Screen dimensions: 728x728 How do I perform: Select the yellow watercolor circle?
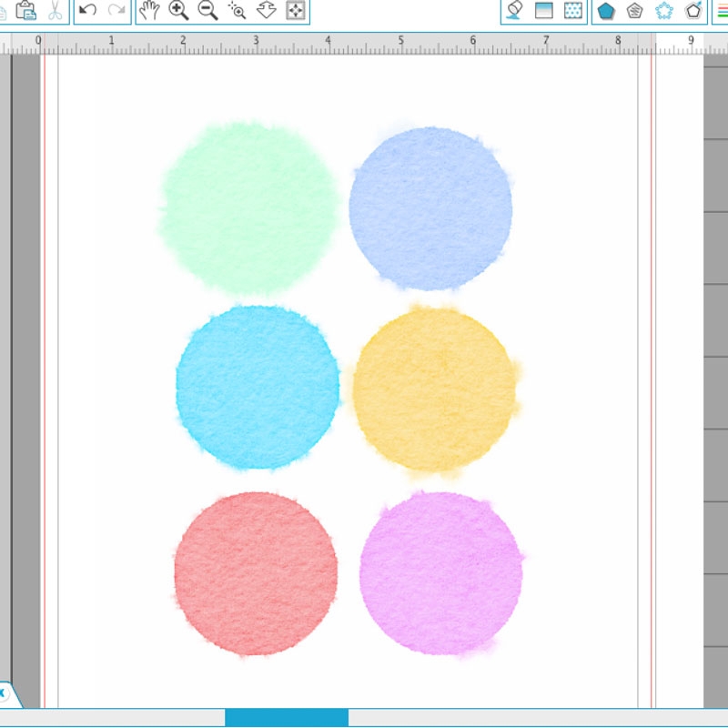tap(435, 390)
